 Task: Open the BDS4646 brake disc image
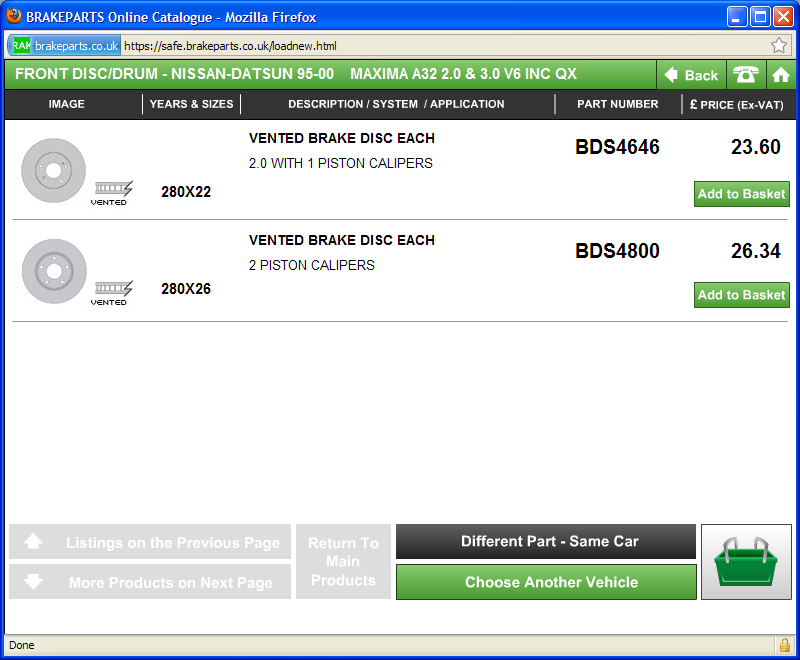pos(54,171)
